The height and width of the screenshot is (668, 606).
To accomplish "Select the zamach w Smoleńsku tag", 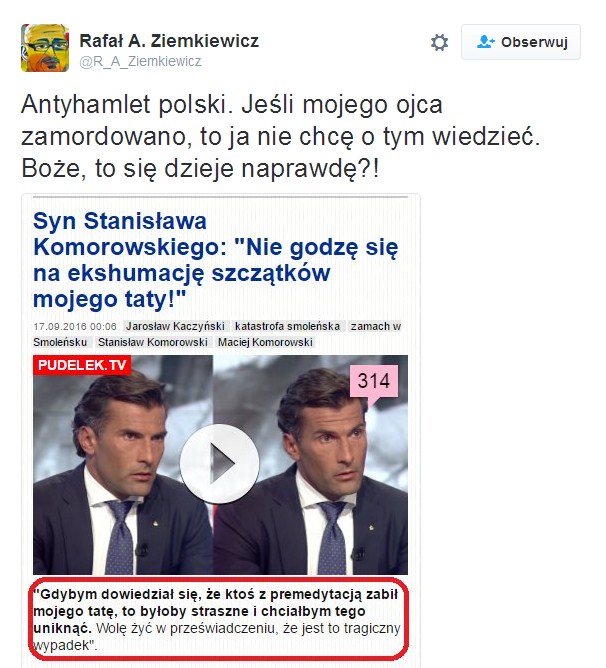I will 375,326.
